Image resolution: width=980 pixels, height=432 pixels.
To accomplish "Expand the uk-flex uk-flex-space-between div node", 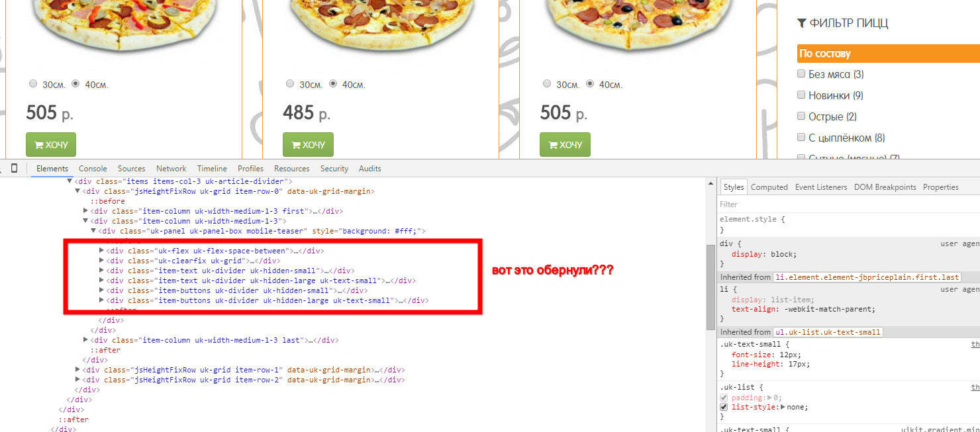I will [102, 251].
